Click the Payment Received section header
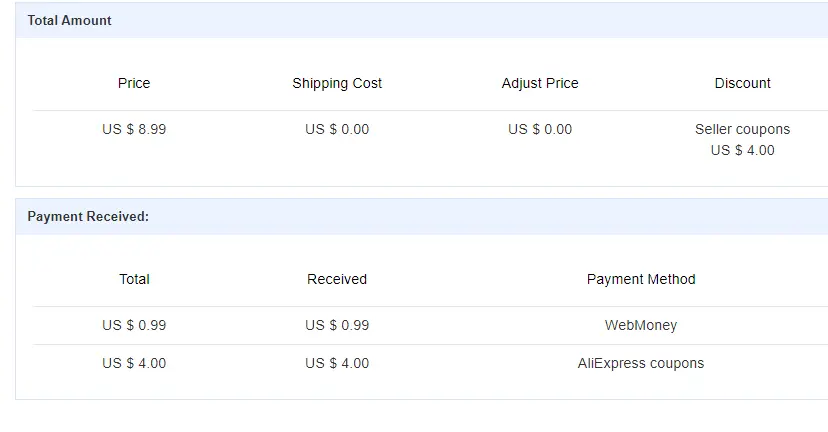Screen dimensions: 828x432 (88, 217)
